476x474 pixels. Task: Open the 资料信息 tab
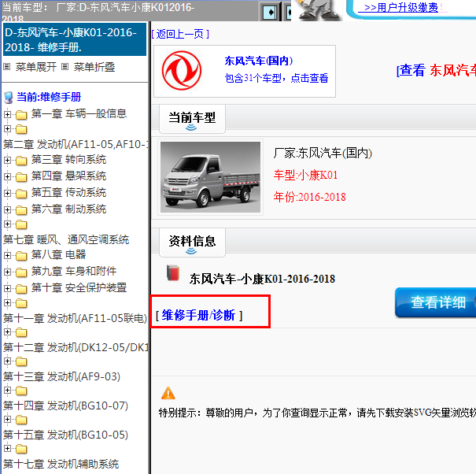click(192, 243)
